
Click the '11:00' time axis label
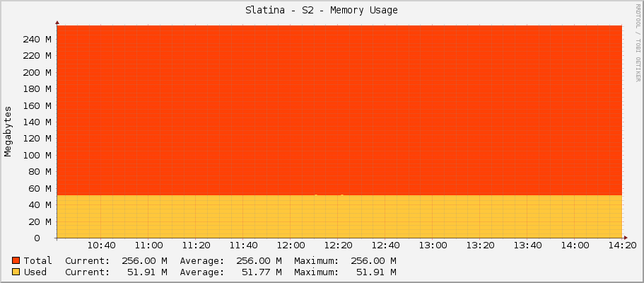148,246
